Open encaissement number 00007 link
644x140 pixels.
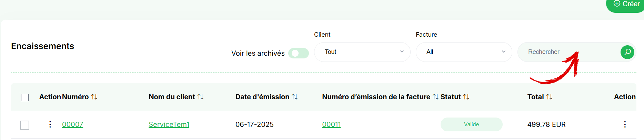tap(72, 124)
